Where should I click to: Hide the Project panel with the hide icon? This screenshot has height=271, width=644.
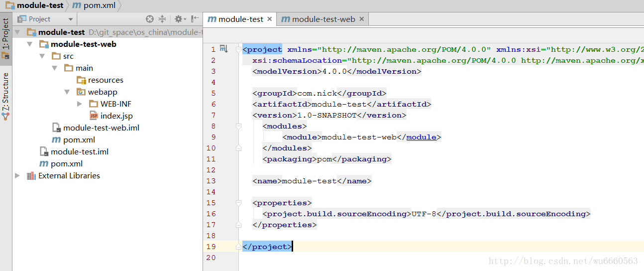195,19
